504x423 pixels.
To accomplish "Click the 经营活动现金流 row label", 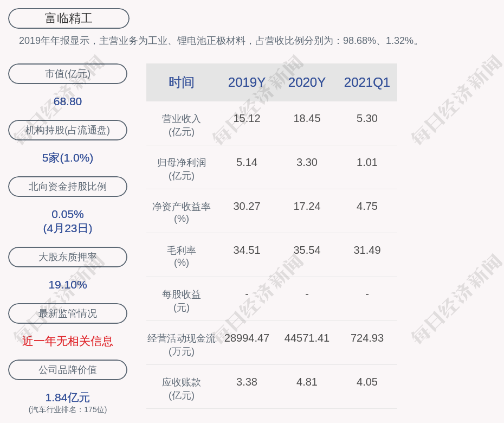I will tap(182, 345).
